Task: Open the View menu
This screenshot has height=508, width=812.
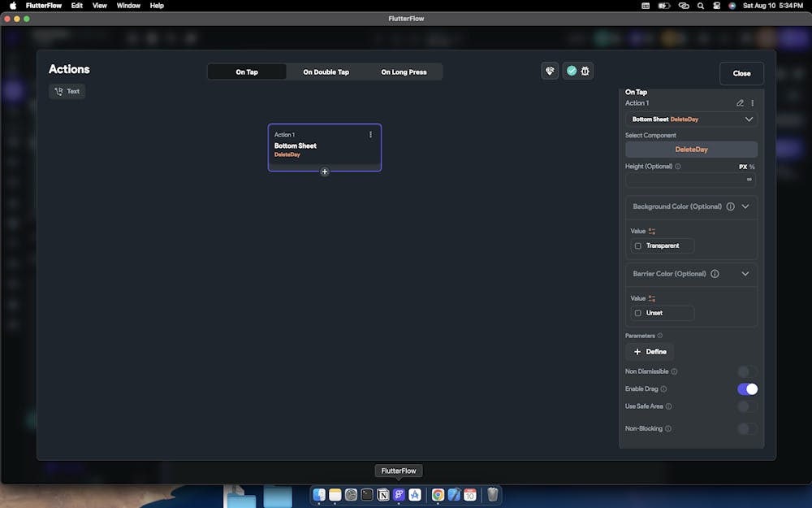Action: pos(99,6)
